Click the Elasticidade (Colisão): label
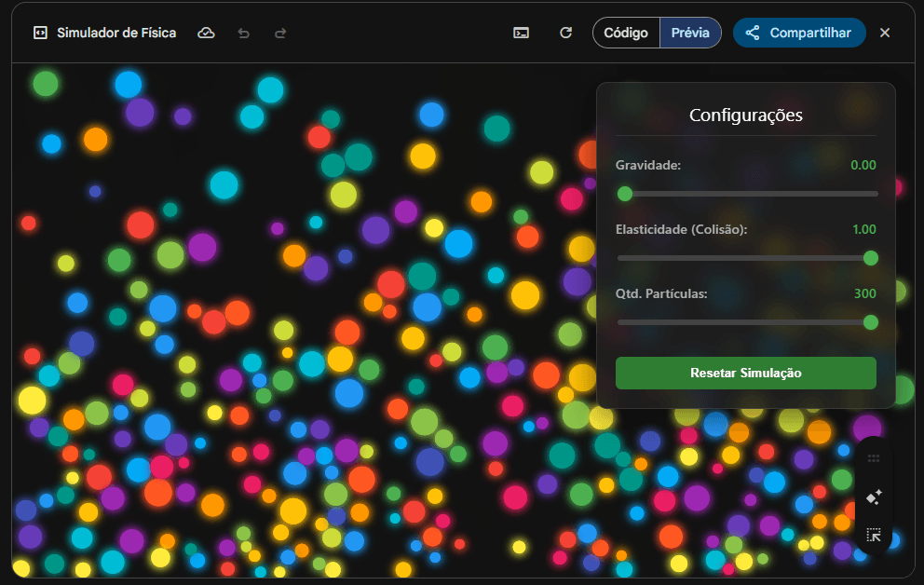The image size is (924, 585). click(x=681, y=229)
